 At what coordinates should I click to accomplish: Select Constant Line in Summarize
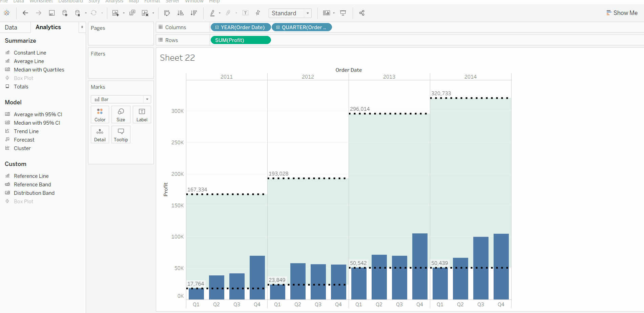(30, 53)
